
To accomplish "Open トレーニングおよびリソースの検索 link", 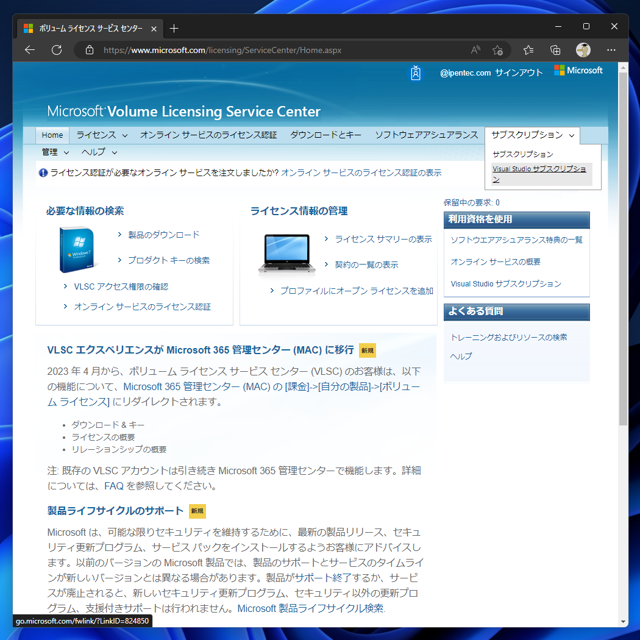I will (x=509, y=338).
